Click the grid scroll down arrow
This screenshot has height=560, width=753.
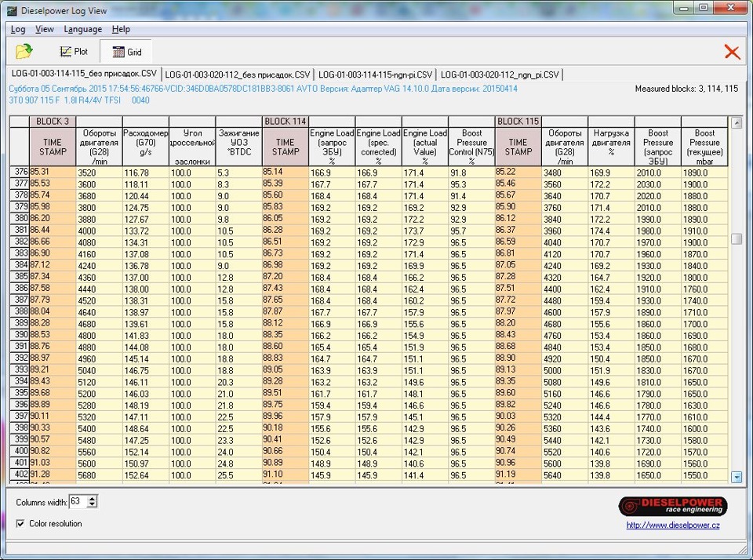736,476
